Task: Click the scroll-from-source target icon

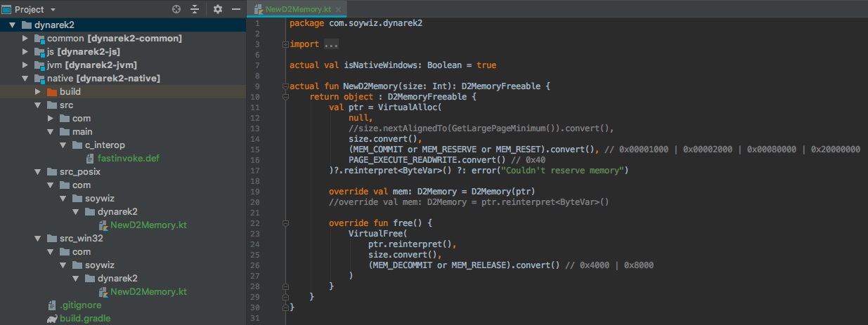Action: (x=176, y=9)
